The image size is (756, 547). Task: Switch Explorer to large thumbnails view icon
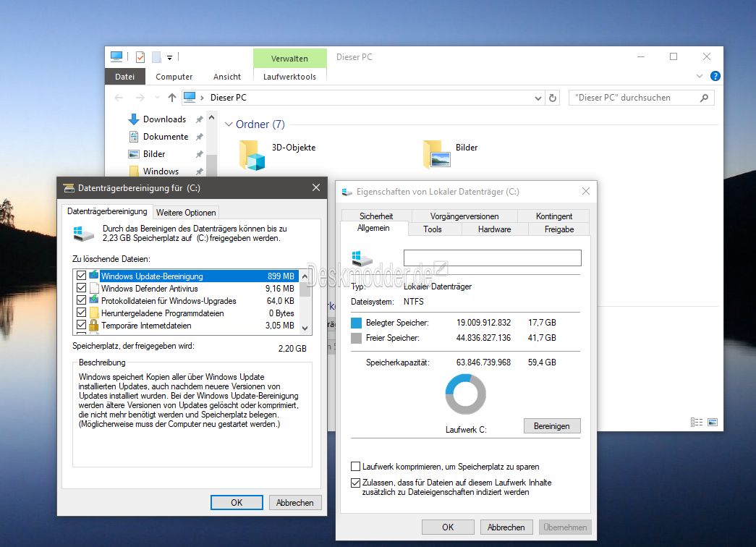[x=713, y=422]
